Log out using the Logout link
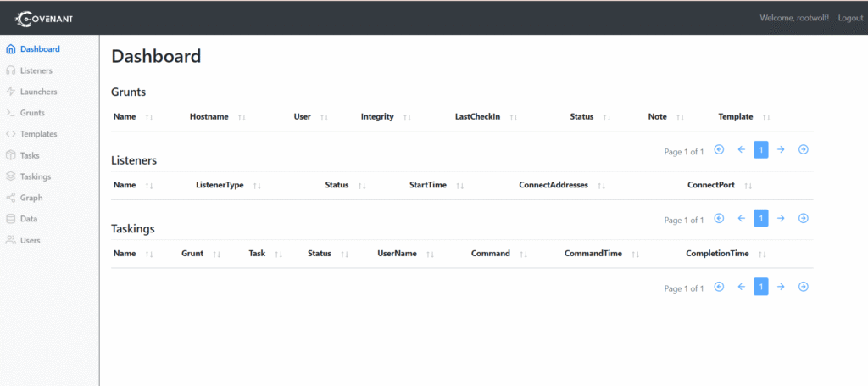The image size is (868, 386). click(x=850, y=18)
